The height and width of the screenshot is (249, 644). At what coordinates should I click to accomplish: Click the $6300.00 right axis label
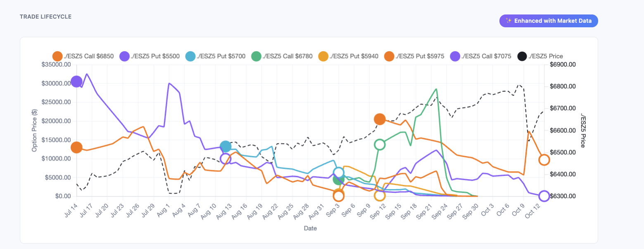click(563, 196)
